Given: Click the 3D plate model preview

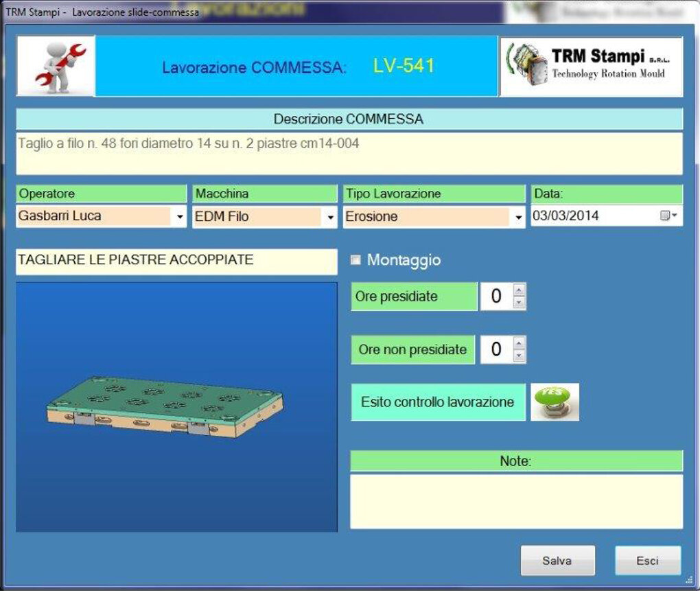Looking at the screenshot, I should (176, 406).
